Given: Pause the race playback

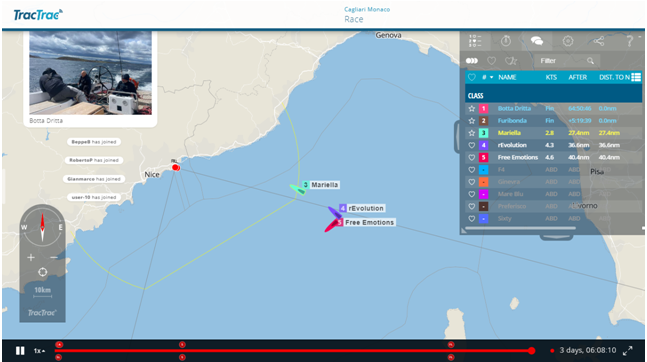Looking at the screenshot, I should [x=20, y=350].
